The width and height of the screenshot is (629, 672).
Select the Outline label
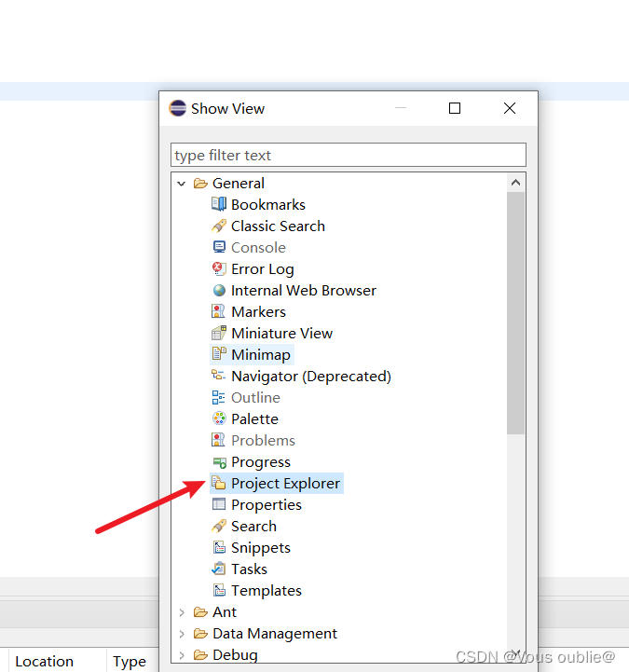256,398
